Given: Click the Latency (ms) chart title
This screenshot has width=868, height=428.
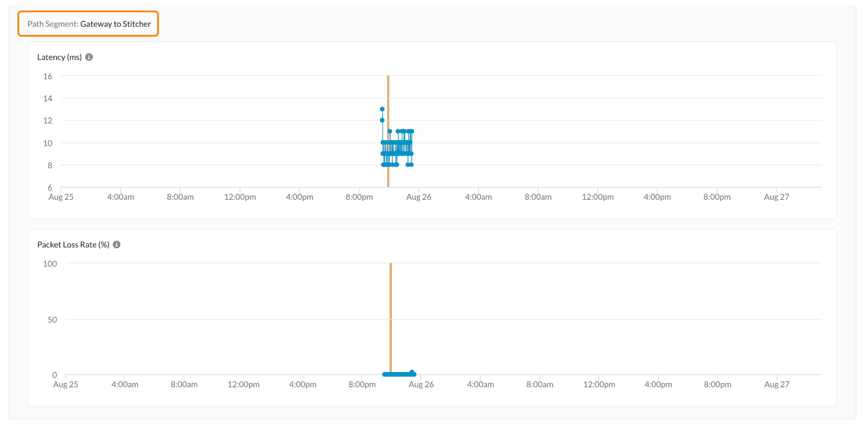Looking at the screenshot, I should 59,57.
